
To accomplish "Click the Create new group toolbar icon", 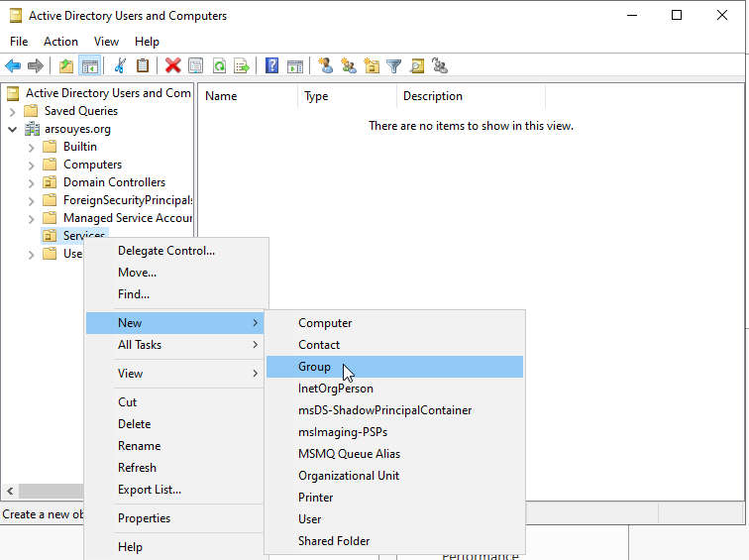I will 349,66.
